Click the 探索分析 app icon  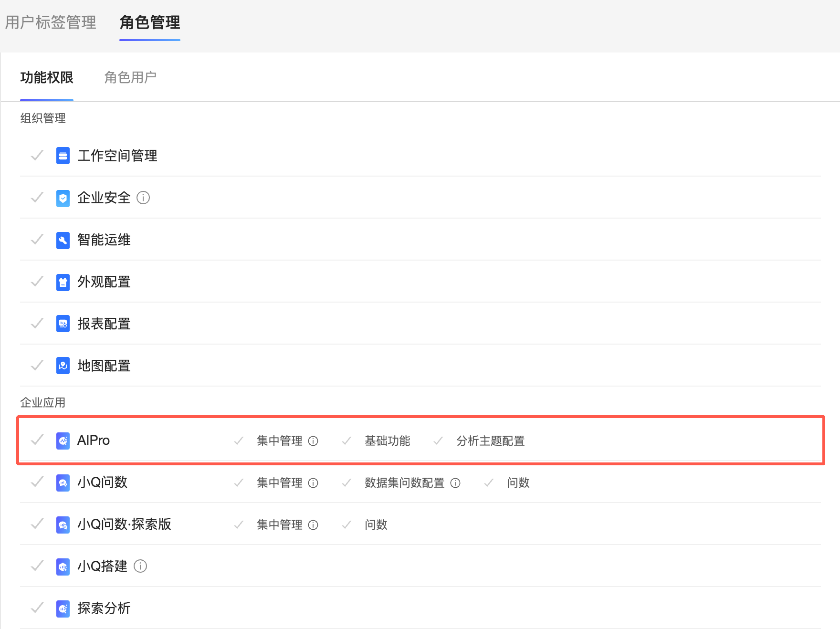[x=63, y=608]
